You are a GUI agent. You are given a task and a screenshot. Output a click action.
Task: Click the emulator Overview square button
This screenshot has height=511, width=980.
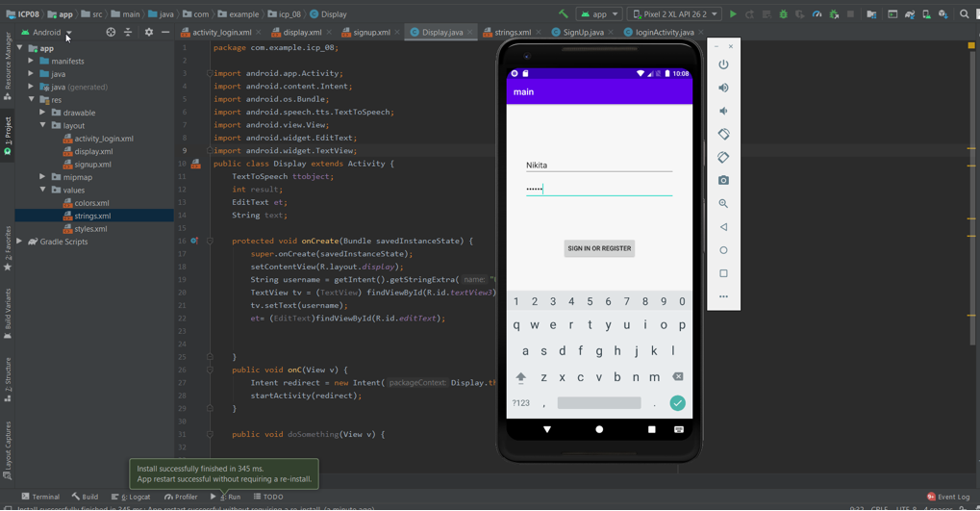pyautogui.click(x=723, y=273)
